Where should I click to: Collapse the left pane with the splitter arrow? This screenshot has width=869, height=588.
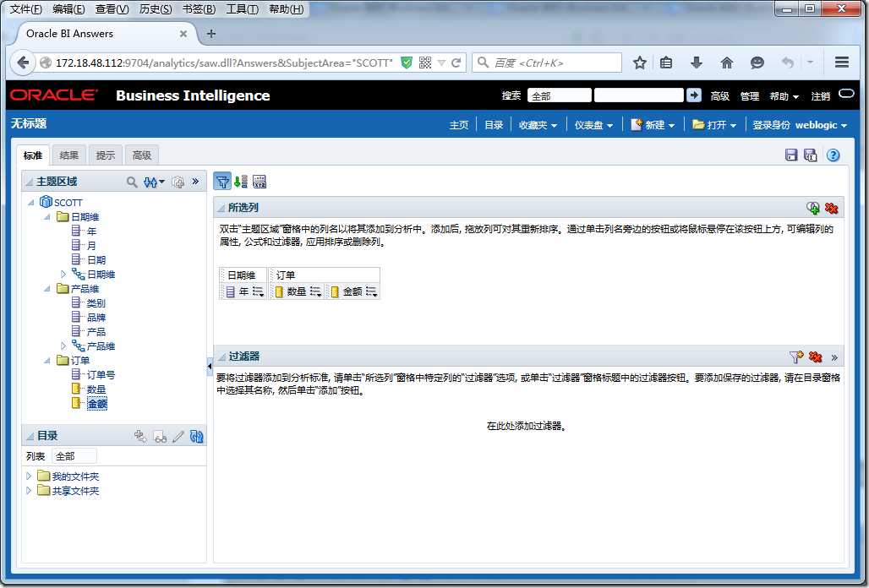pyautogui.click(x=210, y=366)
